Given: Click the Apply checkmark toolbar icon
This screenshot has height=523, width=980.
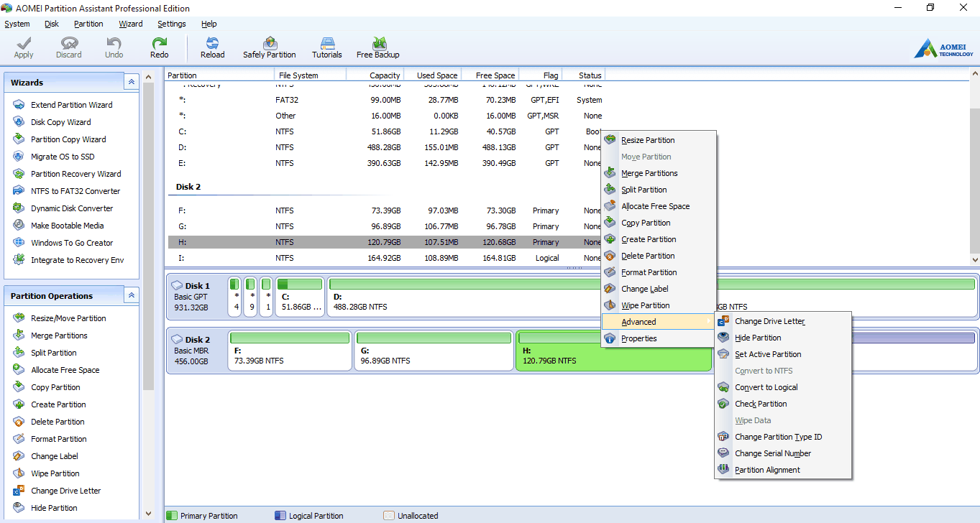Looking at the screenshot, I should [24, 47].
